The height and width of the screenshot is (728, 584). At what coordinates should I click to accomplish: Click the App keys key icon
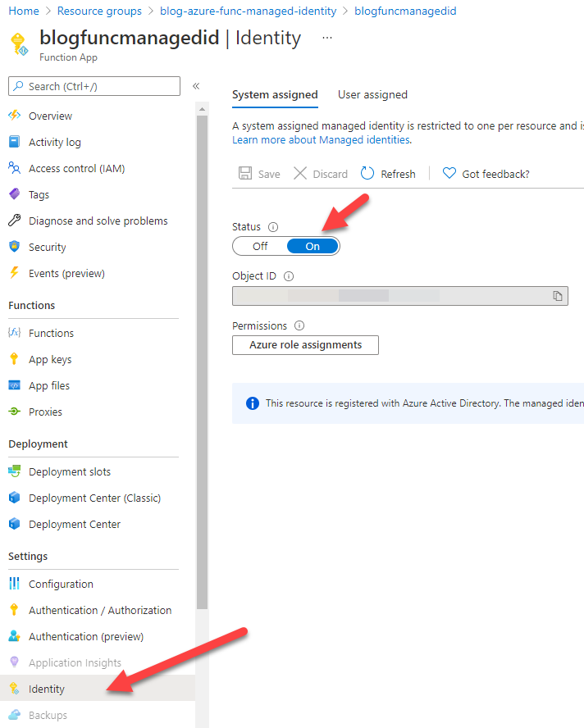(x=15, y=359)
